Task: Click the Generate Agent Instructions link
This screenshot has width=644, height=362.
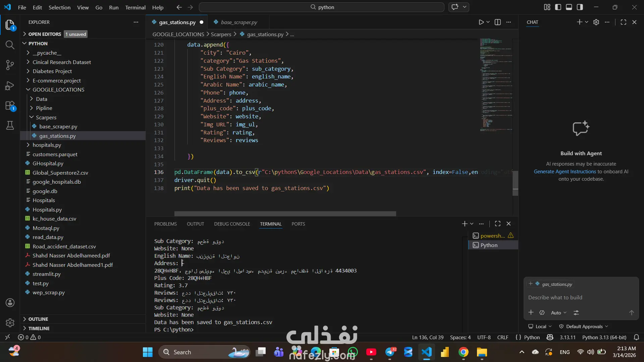Action: pos(565,172)
